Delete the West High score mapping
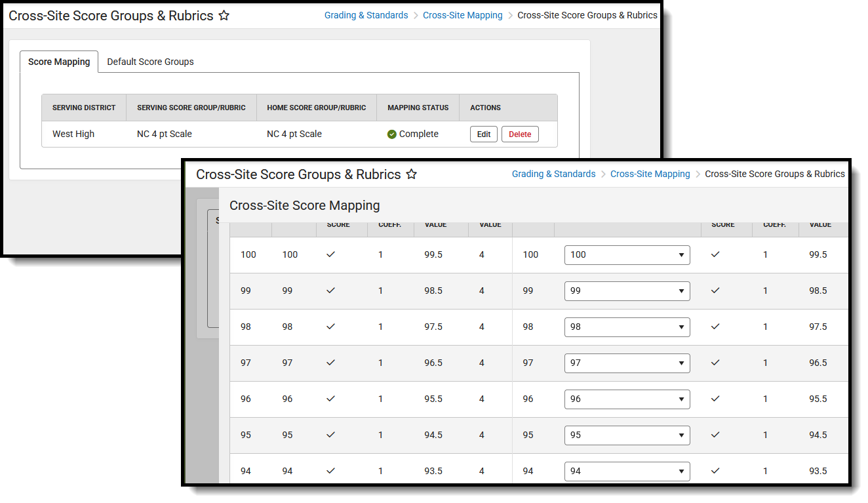 (520, 134)
